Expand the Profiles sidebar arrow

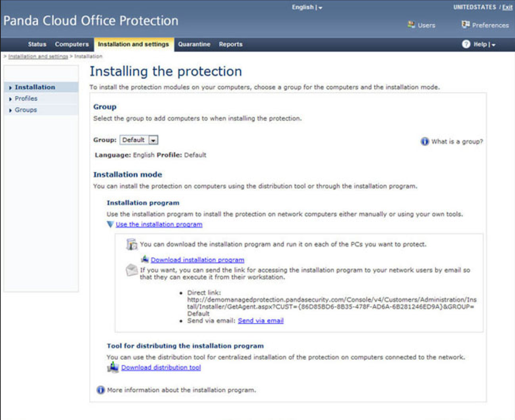[x=10, y=99]
